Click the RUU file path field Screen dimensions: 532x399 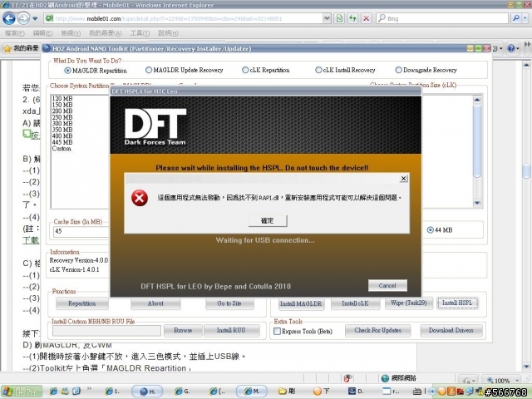click(x=106, y=331)
